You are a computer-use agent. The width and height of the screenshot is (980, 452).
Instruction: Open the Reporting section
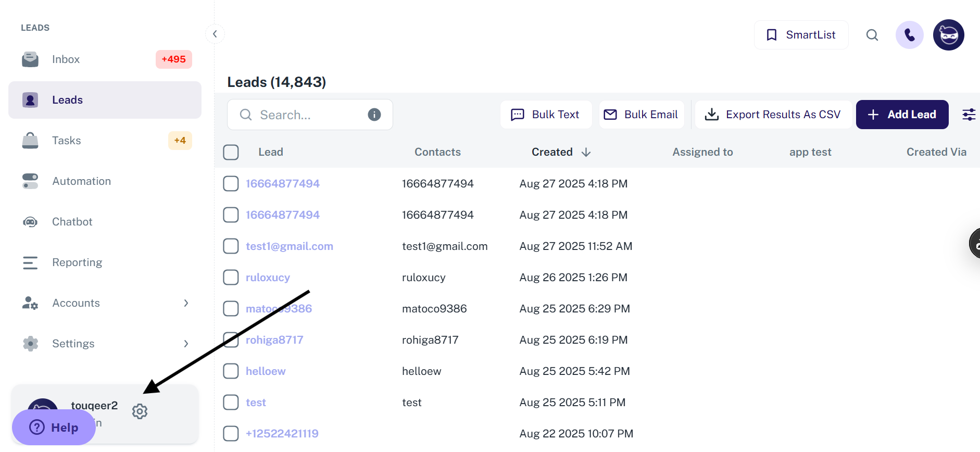pyautogui.click(x=77, y=262)
